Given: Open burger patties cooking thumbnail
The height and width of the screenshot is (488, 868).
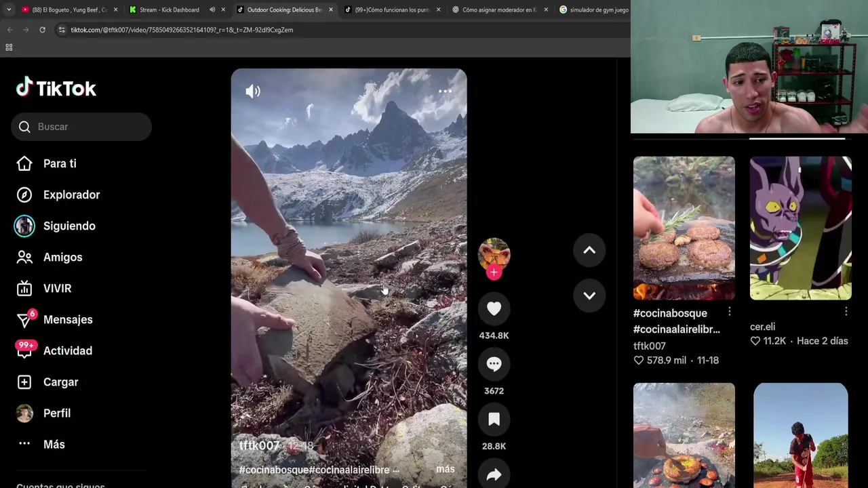Looking at the screenshot, I should point(684,228).
